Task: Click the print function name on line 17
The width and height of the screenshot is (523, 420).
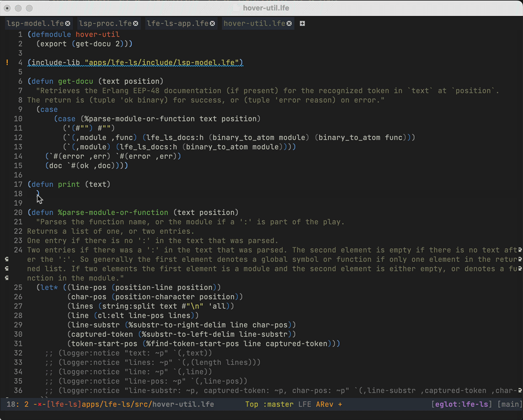Action: click(69, 184)
